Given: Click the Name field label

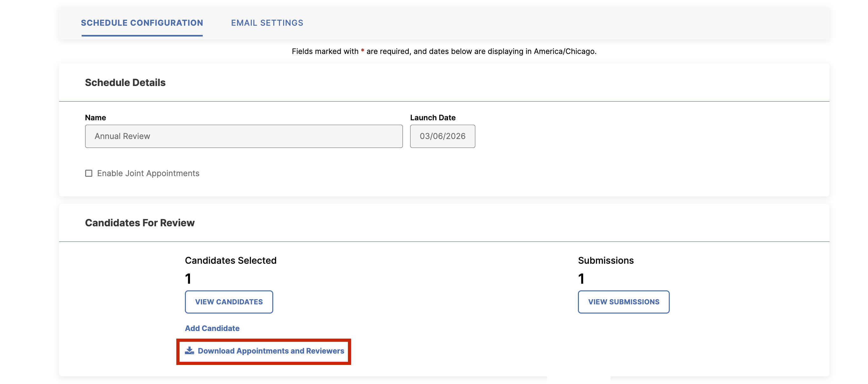Looking at the screenshot, I should tap(95, 117).
